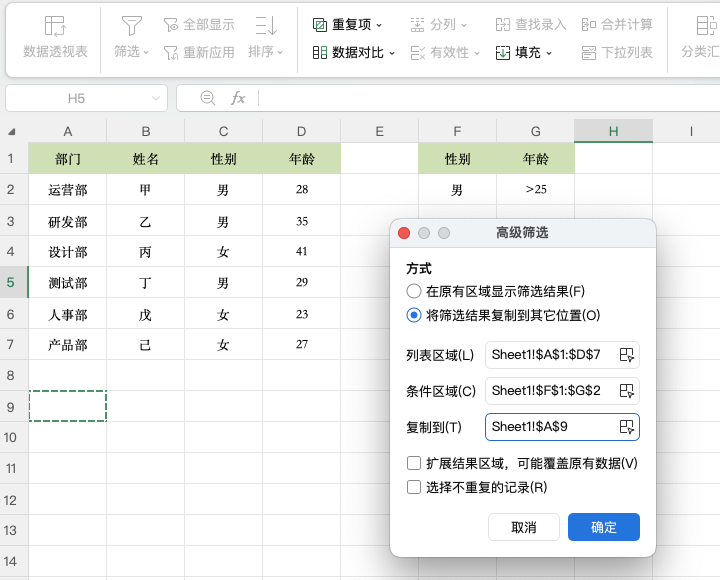Click the 数据对比 data compare icon

pos(320,52)
